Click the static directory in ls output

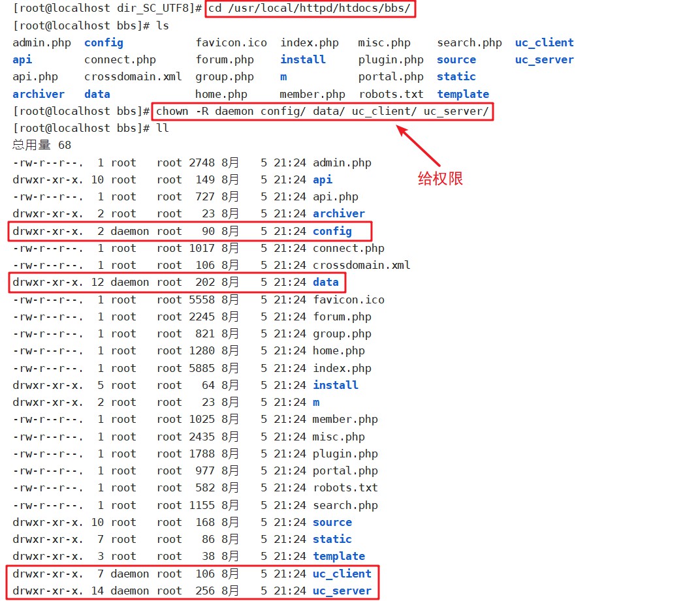pos(456,77)
